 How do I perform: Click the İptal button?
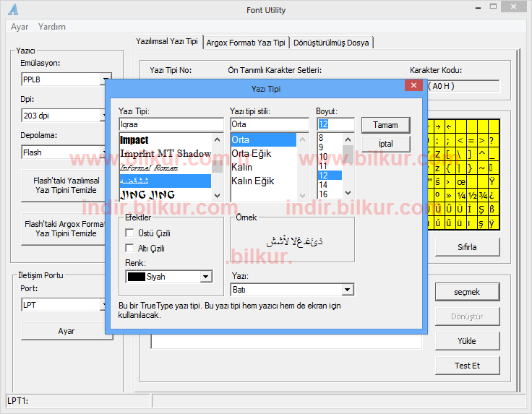[385, 144]
